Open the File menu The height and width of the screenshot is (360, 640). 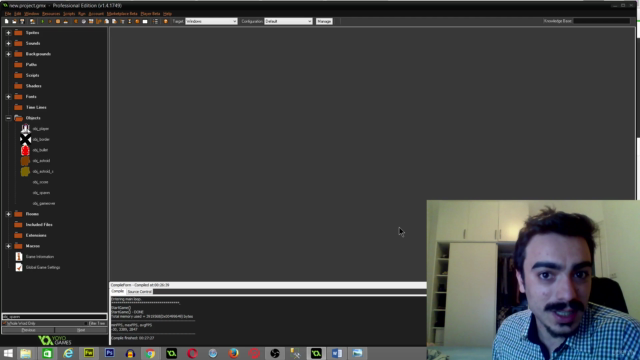(x=8, y=13)
